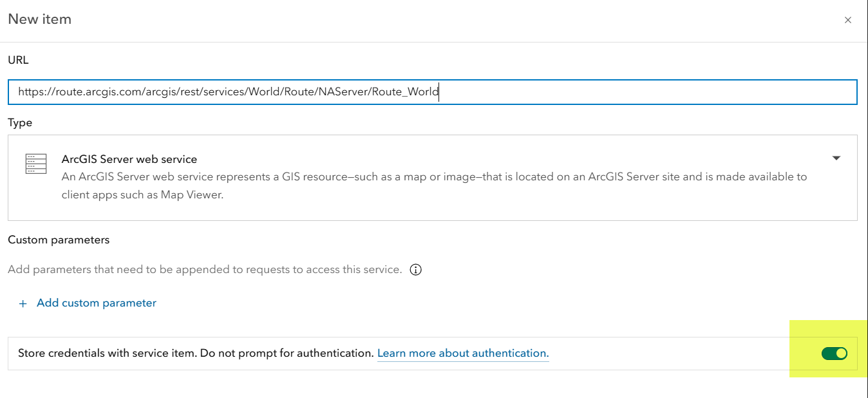Click the info icon beside custom parameters description
Viewport: 868px width, 398px height.
415,269
